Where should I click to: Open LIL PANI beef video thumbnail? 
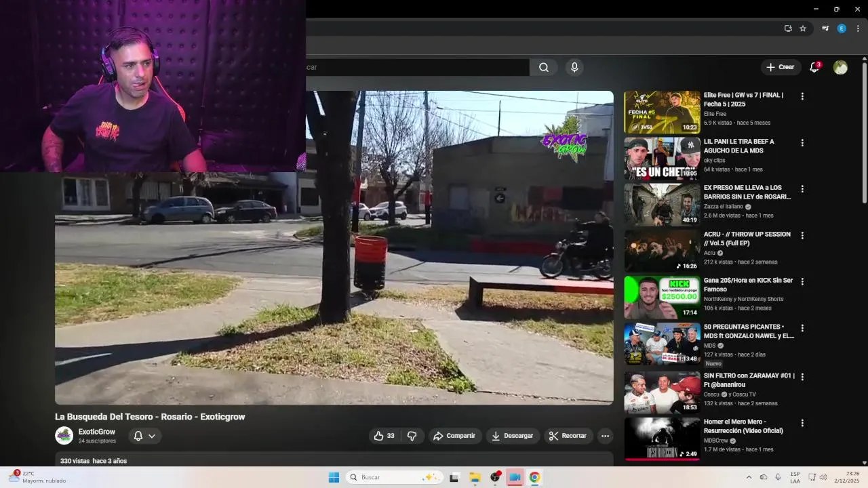(x=662, y=159)
